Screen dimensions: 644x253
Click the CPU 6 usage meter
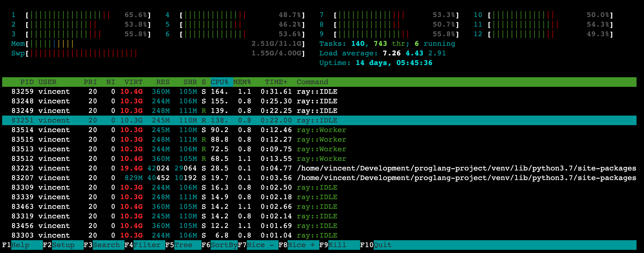coord(235,34)
